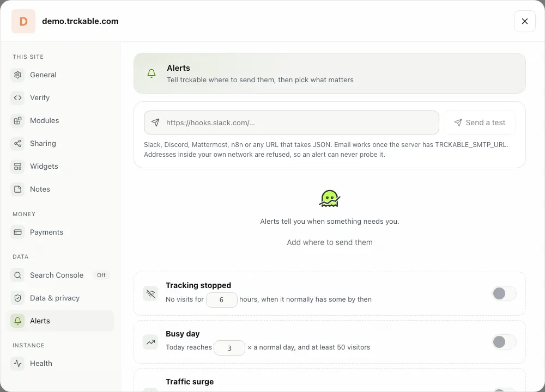The height and width of the screenshot is (392, 545).
Task: Open the General settings section
Action: pos(60,75)
